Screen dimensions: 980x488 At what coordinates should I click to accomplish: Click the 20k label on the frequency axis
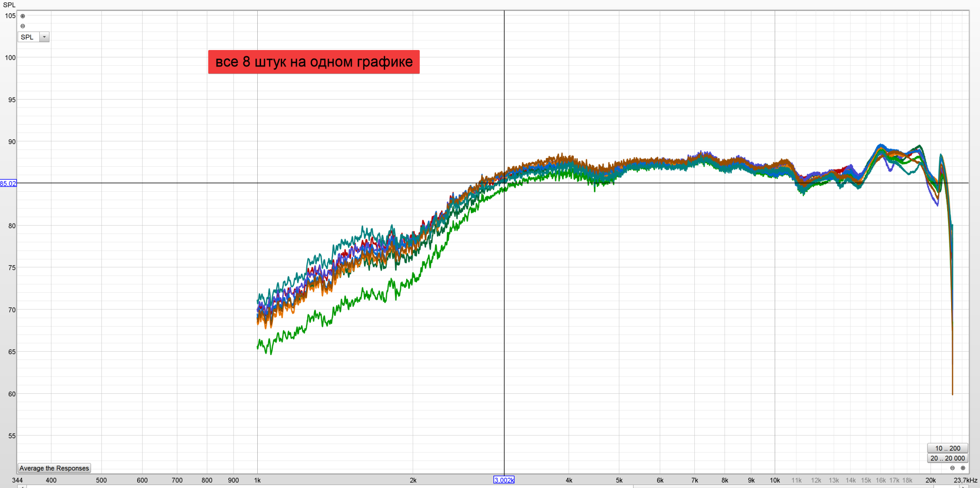coord(931,480)
